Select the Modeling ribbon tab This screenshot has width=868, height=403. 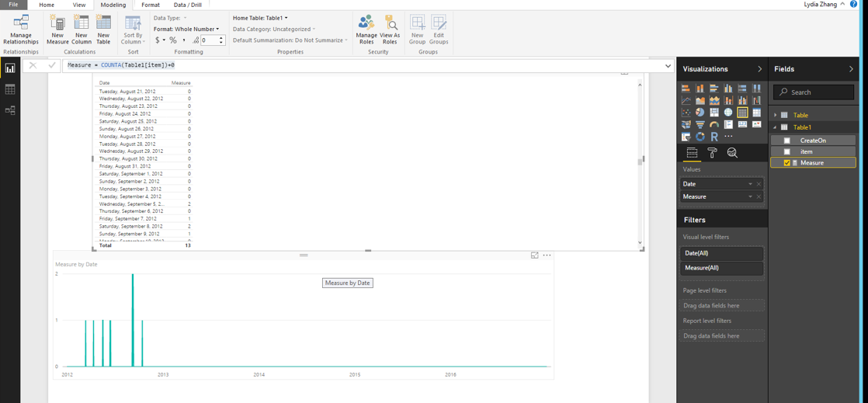click(113, 5)
